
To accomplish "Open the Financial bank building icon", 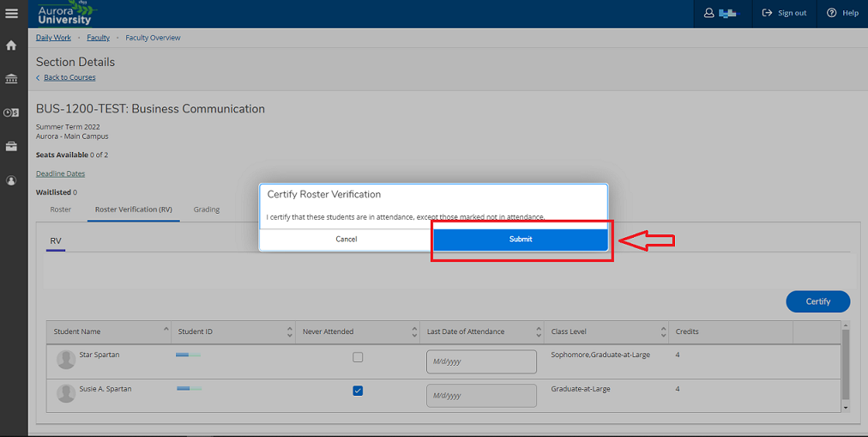I will (11, 79).
